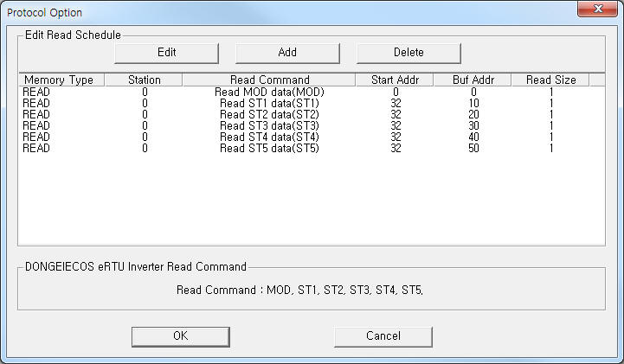Select the Read ST2 data(ST2) row
624x364 pixels.
coord(270,114)
